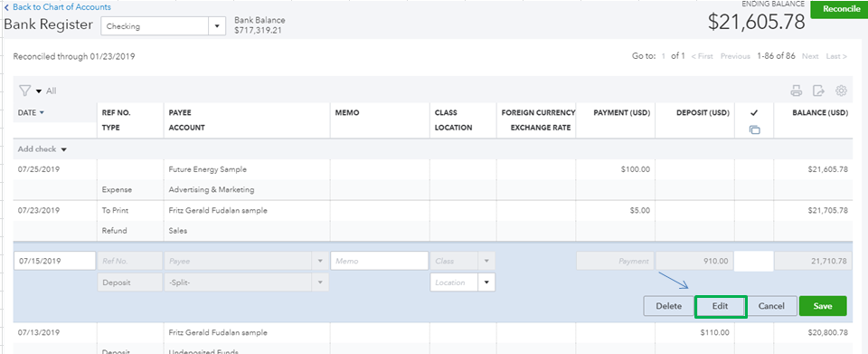The width and height of the screenshot is (868, 354).
Task: Click the Sales account cell
Action: click(178, 231)
